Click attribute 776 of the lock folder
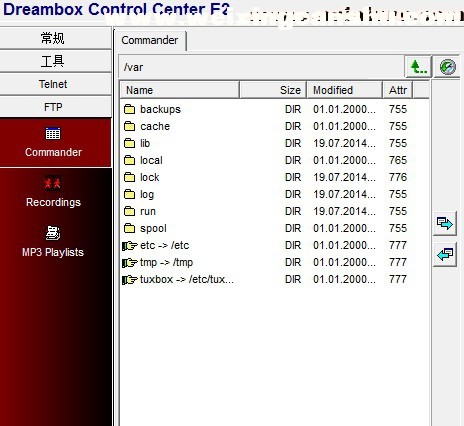This screenshot has width=464, height=426. coord(398,177)
